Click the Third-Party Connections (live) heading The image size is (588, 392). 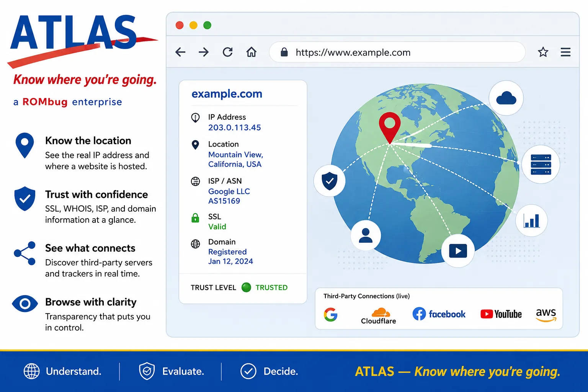click(x=366, y=296)
